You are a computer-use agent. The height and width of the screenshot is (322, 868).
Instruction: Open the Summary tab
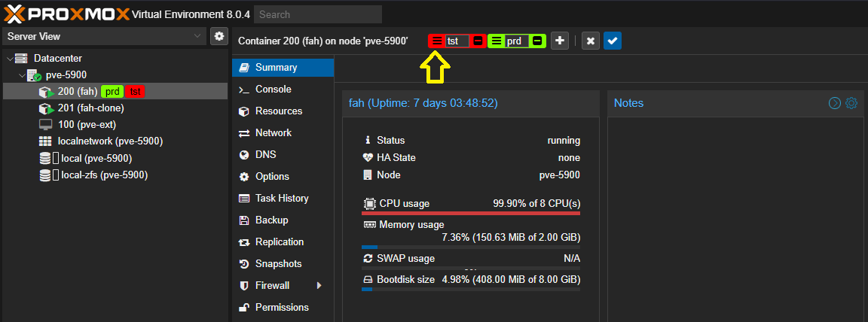tap(283, 68)
